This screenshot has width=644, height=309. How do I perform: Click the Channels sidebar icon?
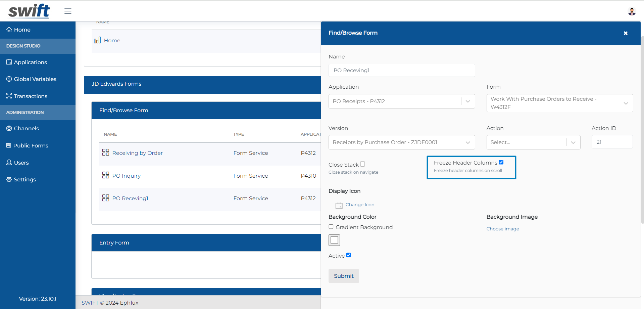(9, 128)
